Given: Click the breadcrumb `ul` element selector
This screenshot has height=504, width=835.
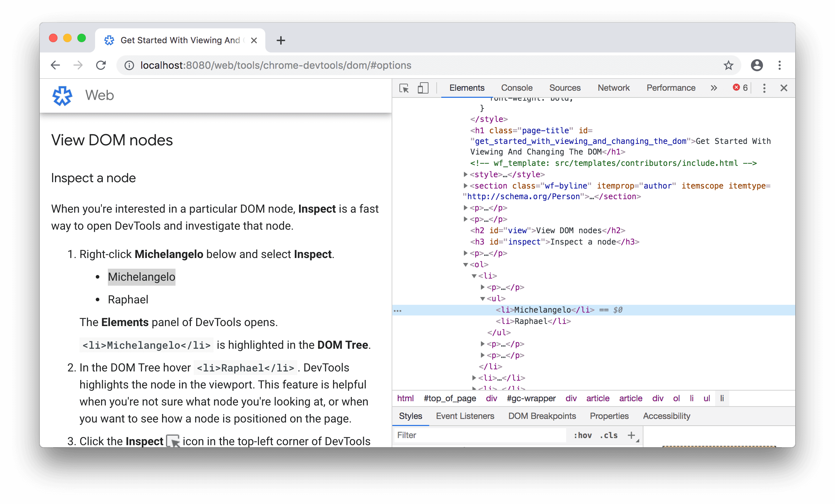Looking at the screenshot, I should coord(706,398).
